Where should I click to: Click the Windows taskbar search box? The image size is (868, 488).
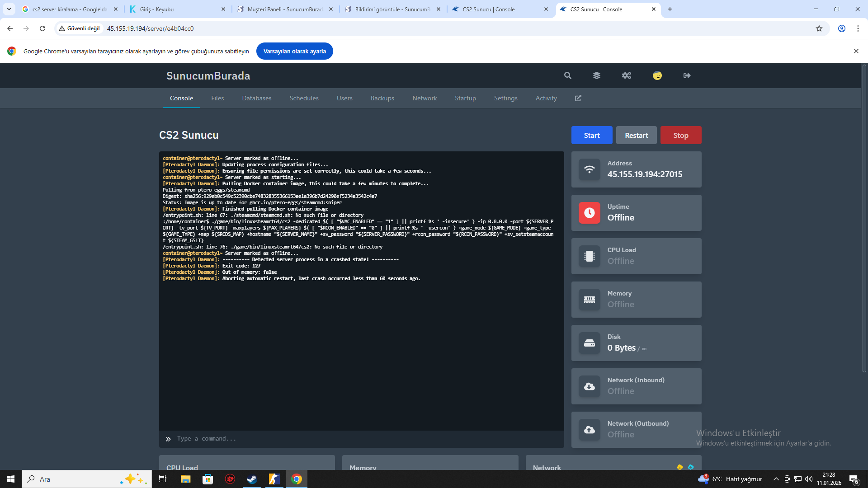[x=87, y=479]
